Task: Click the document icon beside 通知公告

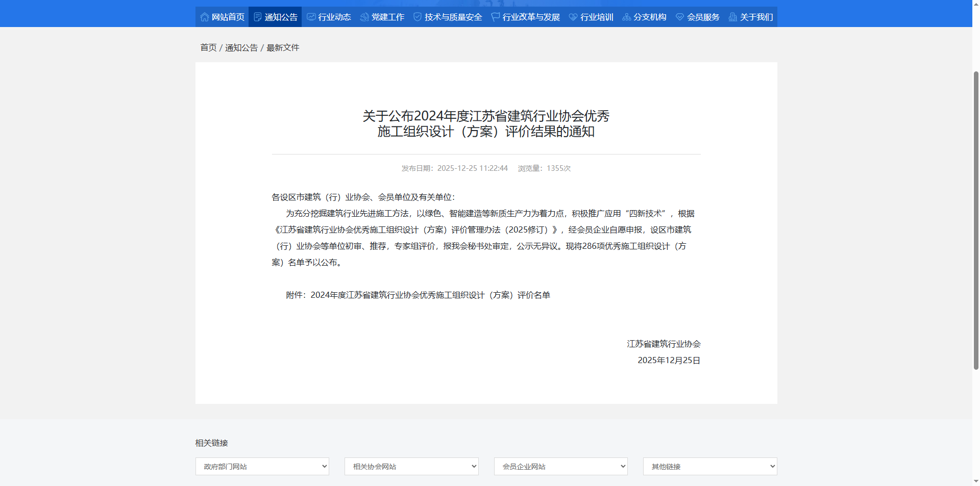Action: [x=258, y=17]
